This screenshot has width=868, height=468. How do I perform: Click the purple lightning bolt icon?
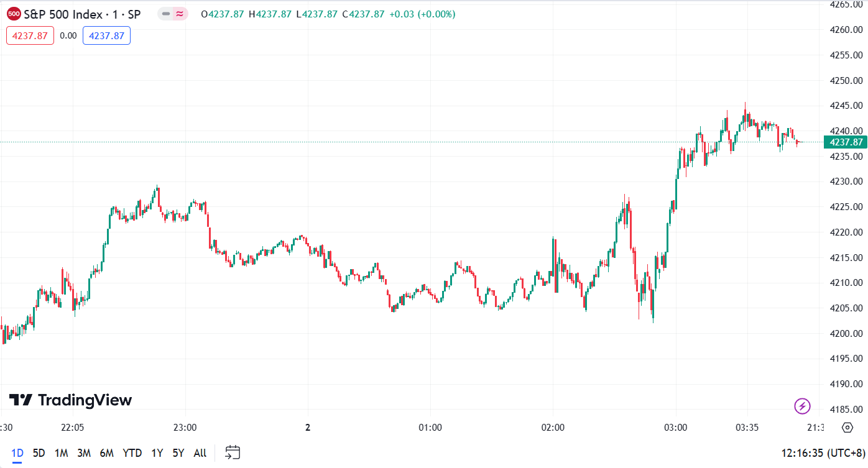click(802, 406)
